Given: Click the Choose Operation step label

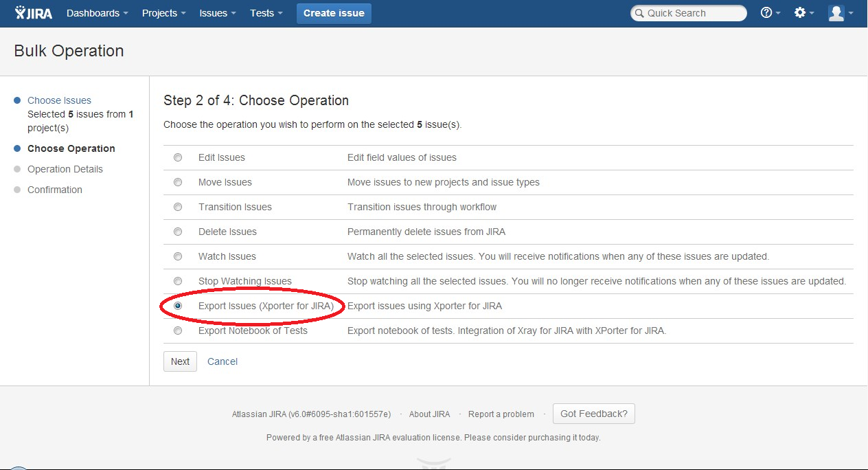Looking at the screenshot, I should (71, 148).
